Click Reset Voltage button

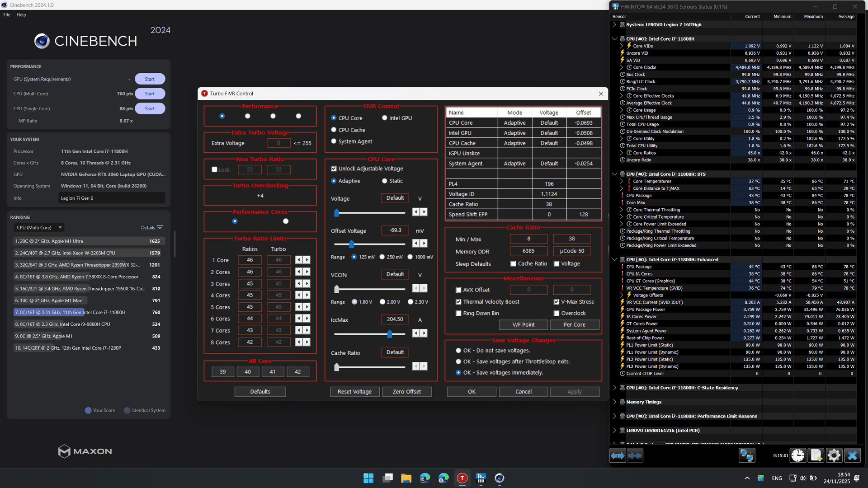pyautogui.click(x=354, y=392)
